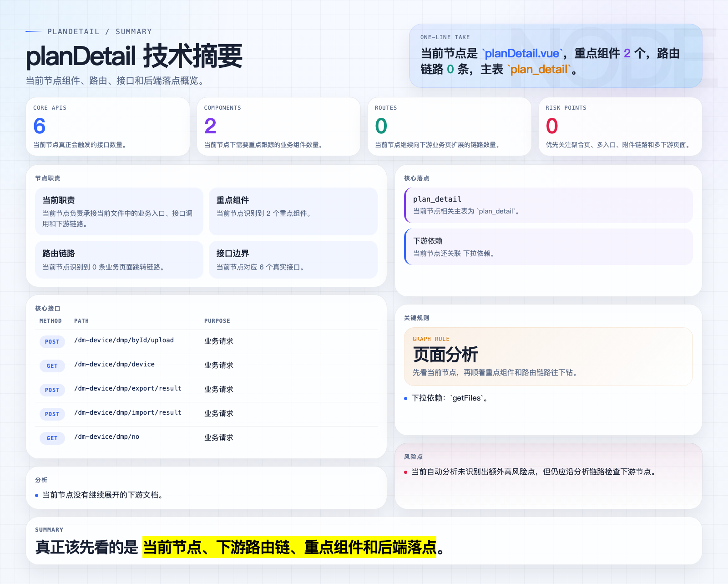Select the COMPONENTS stat number 2
Screen dimensions: 728x584
pos(210,126)
